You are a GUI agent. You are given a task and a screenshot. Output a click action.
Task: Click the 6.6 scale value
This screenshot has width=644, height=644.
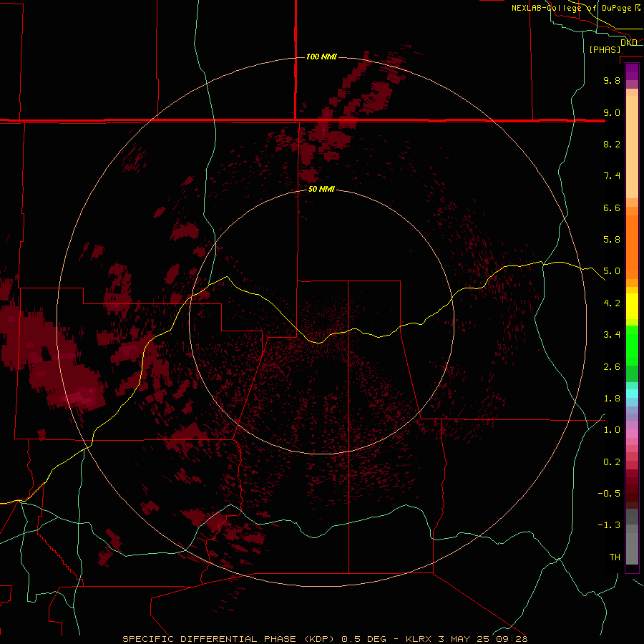coord(612,208)
